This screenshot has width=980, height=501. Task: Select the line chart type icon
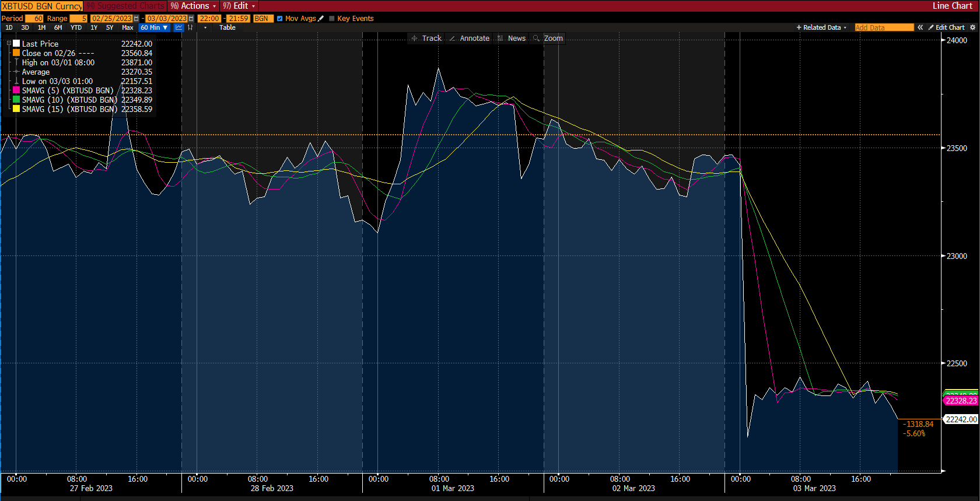178,27
